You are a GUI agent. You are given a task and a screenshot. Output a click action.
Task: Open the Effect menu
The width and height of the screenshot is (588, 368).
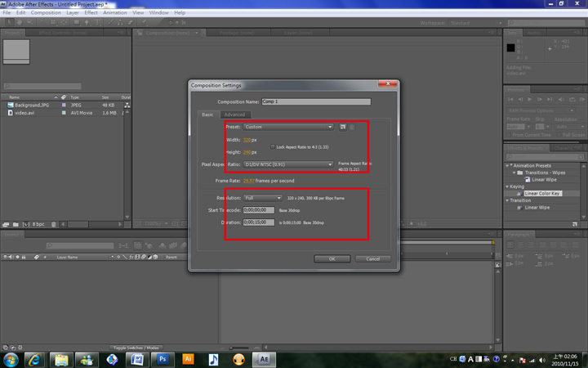point(91,12)
